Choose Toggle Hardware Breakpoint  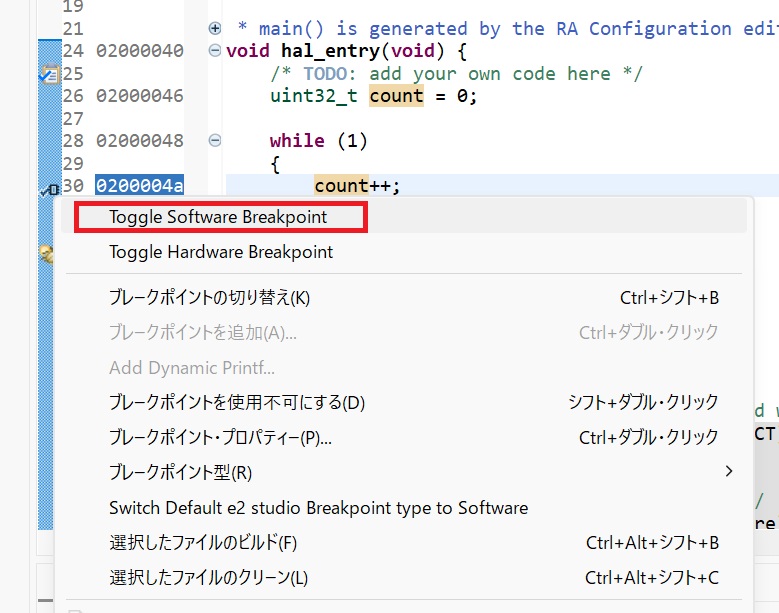coord(403,252)
